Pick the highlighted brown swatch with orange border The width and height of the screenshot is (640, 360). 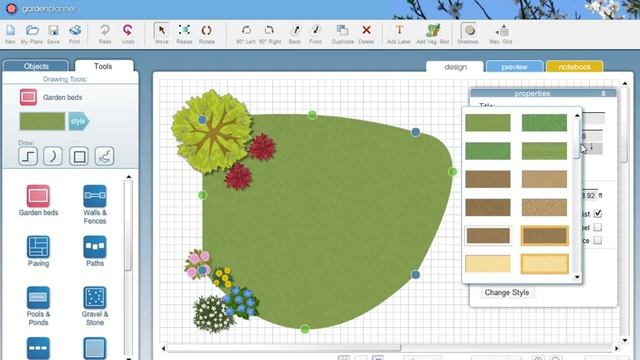click(x=544, y=236)
